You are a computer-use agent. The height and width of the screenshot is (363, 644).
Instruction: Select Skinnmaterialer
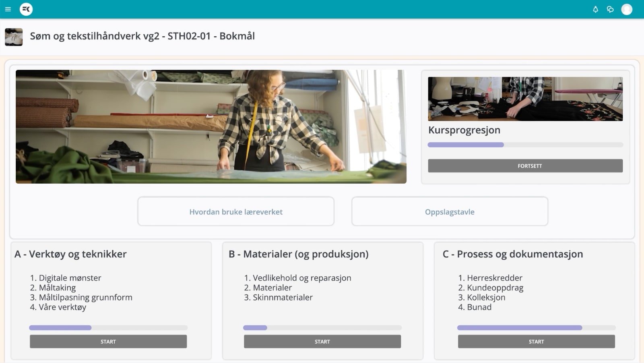tap(283, 297)
